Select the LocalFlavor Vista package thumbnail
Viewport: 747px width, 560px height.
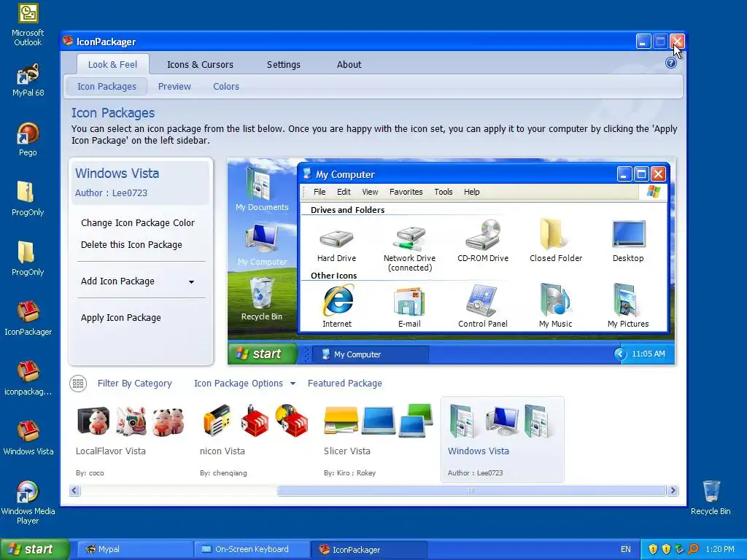tap(131, 440)
